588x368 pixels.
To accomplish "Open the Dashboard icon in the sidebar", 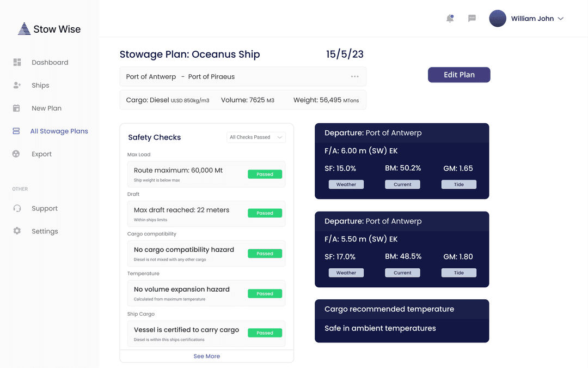I will click(17, 62).
